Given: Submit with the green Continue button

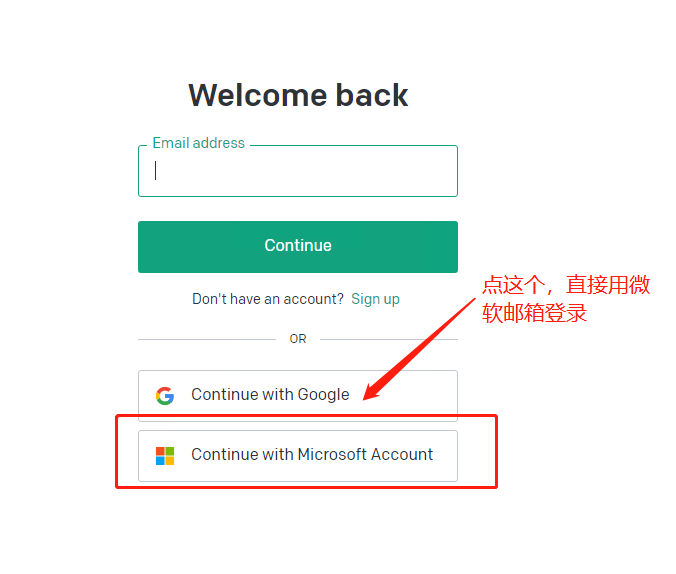Looking at the screenshot, I should pos(297,247).
